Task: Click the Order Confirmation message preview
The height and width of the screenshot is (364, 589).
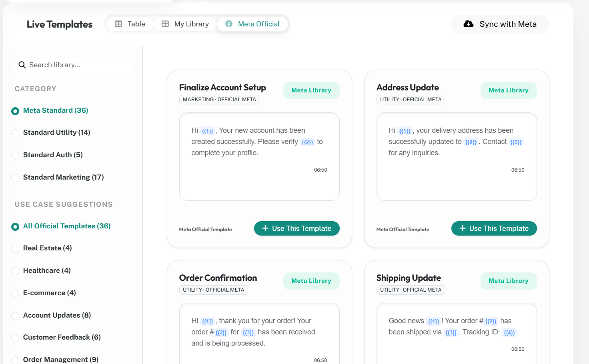Action: (259, 333)
